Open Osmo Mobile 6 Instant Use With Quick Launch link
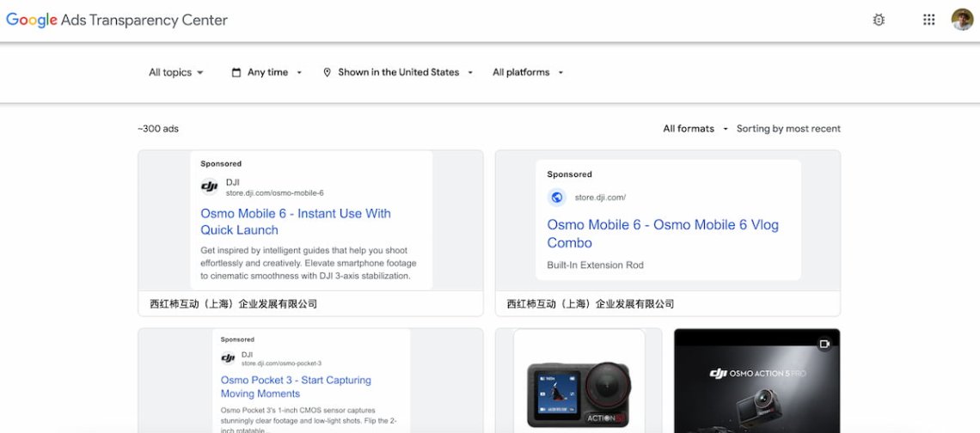 (296, 222)
